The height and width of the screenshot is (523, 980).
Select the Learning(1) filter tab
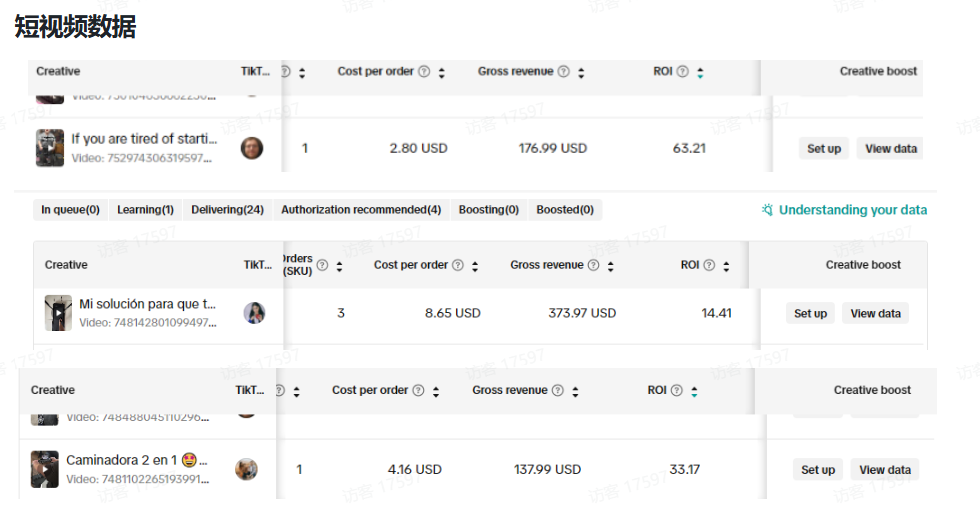[145, 210]
